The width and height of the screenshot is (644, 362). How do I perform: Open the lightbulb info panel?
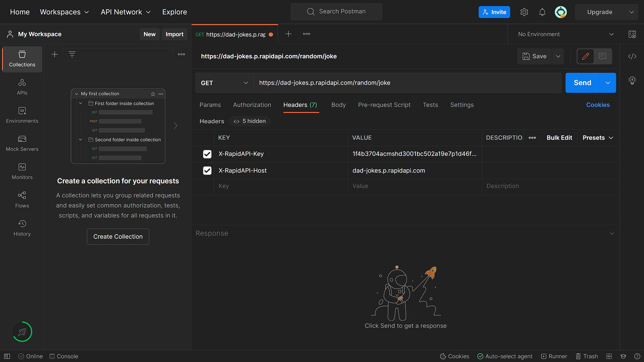(632, 80)
